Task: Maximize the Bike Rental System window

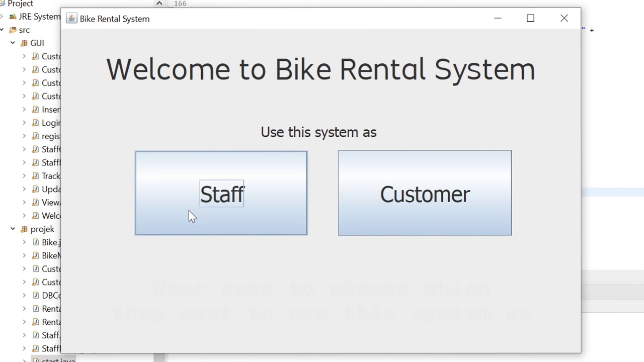Action: pos(530,19)
